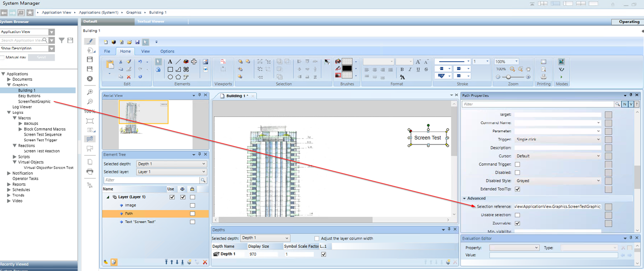The image size is (644, 271).
Task: Uncheck the Extended ToolTip checkbox
Action: pyautogui.click(x=517, y=189)
